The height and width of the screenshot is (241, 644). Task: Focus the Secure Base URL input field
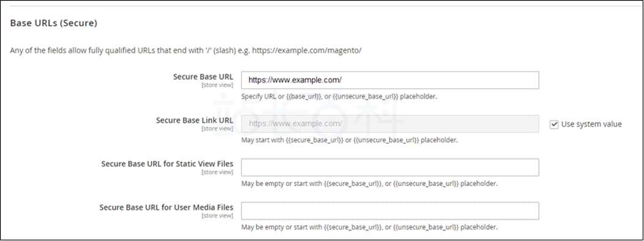390,80
